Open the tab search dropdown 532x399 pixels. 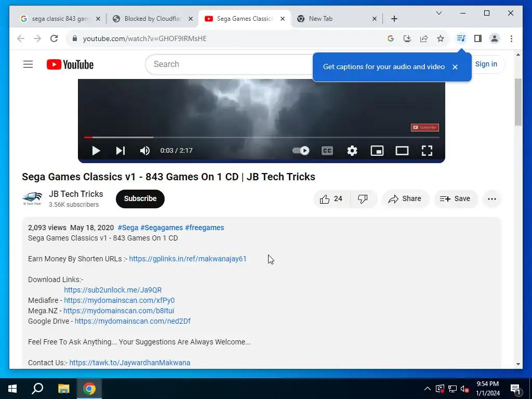point(438,13)
